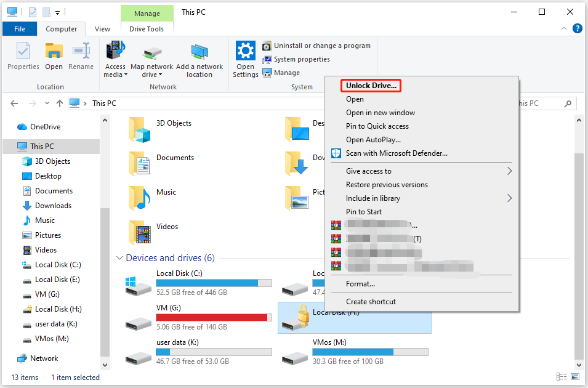This screenshot has height=388, width=588.
Task: Click the Open folder ribbon icon
Action: tap(54, 51)
